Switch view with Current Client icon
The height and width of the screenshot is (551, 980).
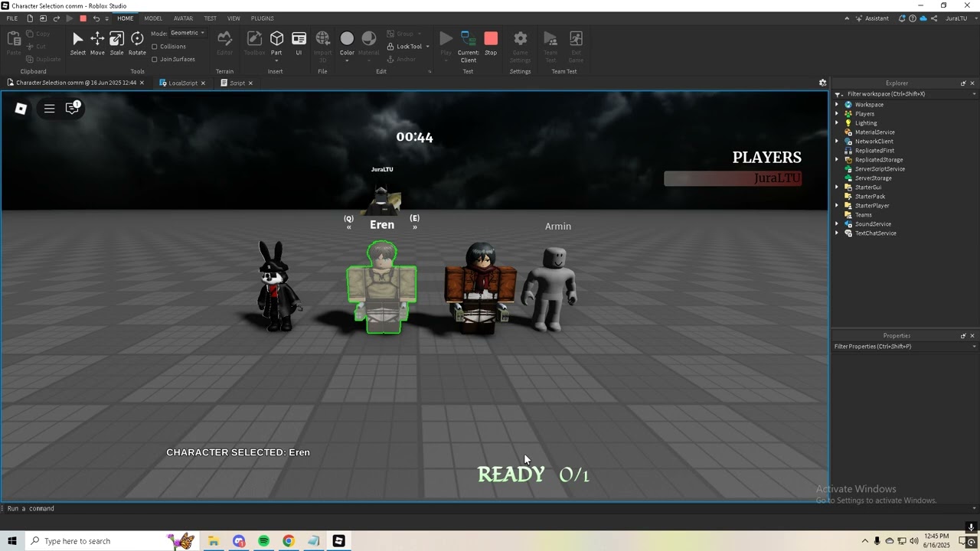click(469, 38)
